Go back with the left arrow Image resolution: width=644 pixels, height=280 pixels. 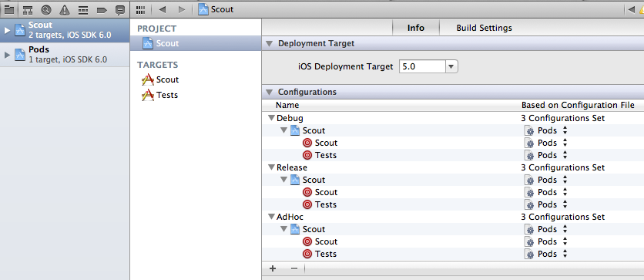[163, 9]
